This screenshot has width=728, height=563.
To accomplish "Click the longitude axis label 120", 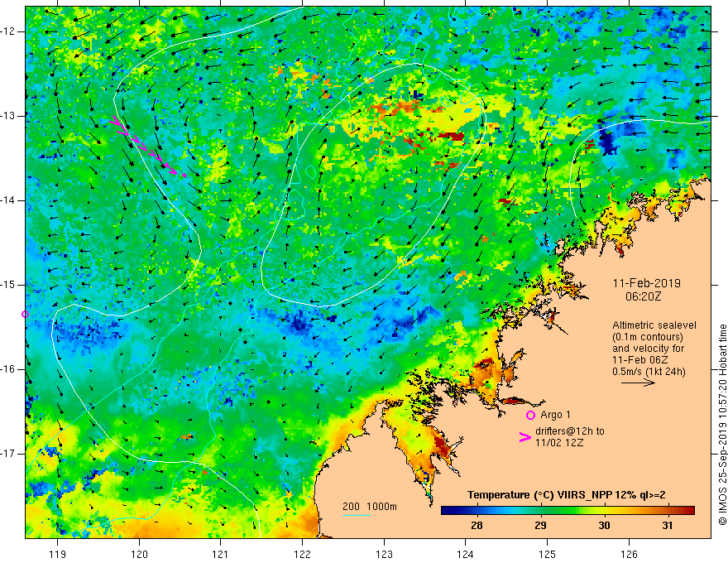I will (139, 554).
